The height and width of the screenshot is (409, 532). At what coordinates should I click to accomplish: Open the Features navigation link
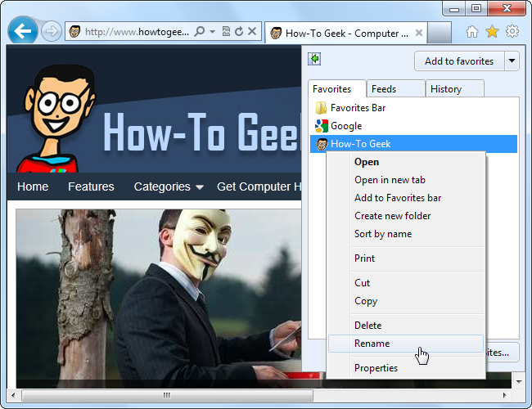click(91, 187)
